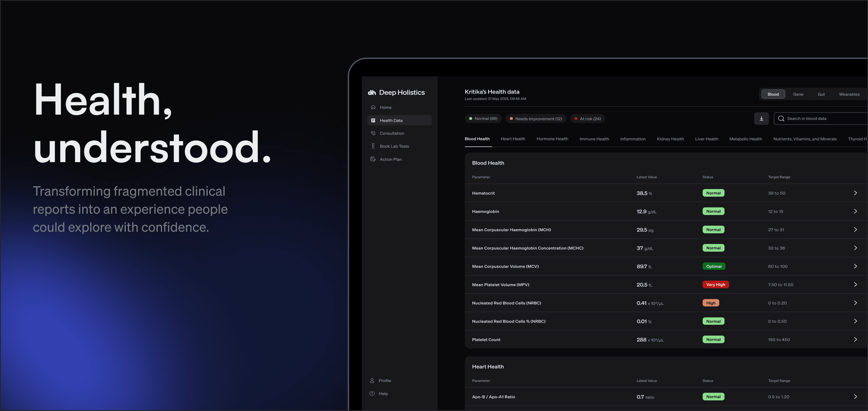Click the magnifier icon in blood search
Viewport: 868px width, 411px height.
point(781,119)
